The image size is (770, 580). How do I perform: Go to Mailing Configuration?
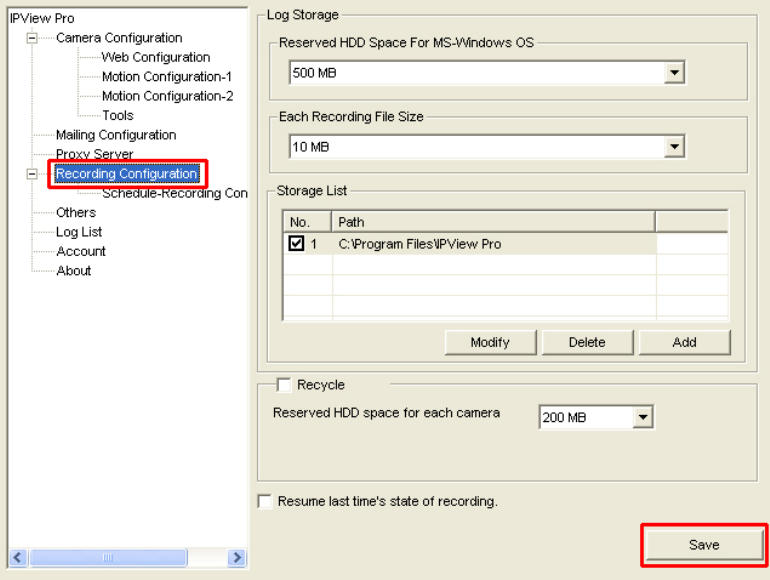coord(115,135)
